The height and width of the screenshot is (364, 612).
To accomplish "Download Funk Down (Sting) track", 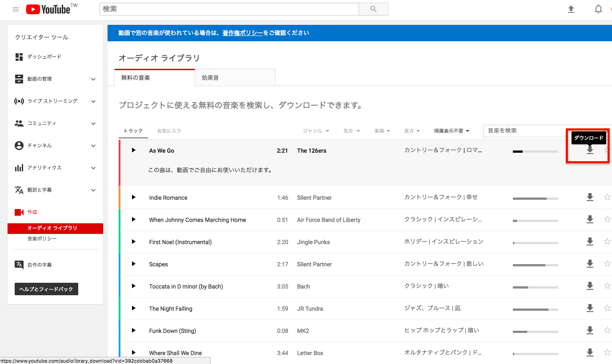I will [x=590, y=330].
